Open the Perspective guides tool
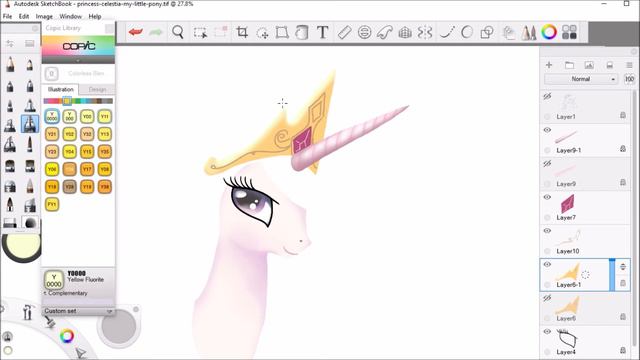This screenshot has height=360, width=640. point(405,32)
